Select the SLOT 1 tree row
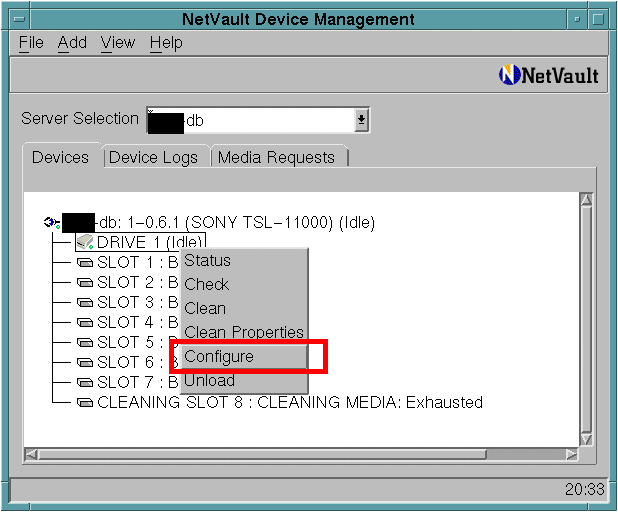The height and width of the screenshot is (512, 618). [128, 263]
